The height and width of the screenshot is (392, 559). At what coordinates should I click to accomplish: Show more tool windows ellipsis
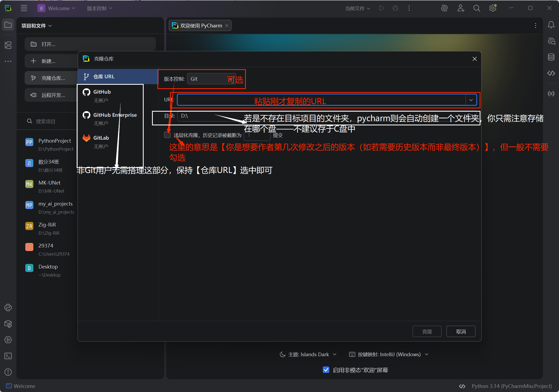click(8, 61)
